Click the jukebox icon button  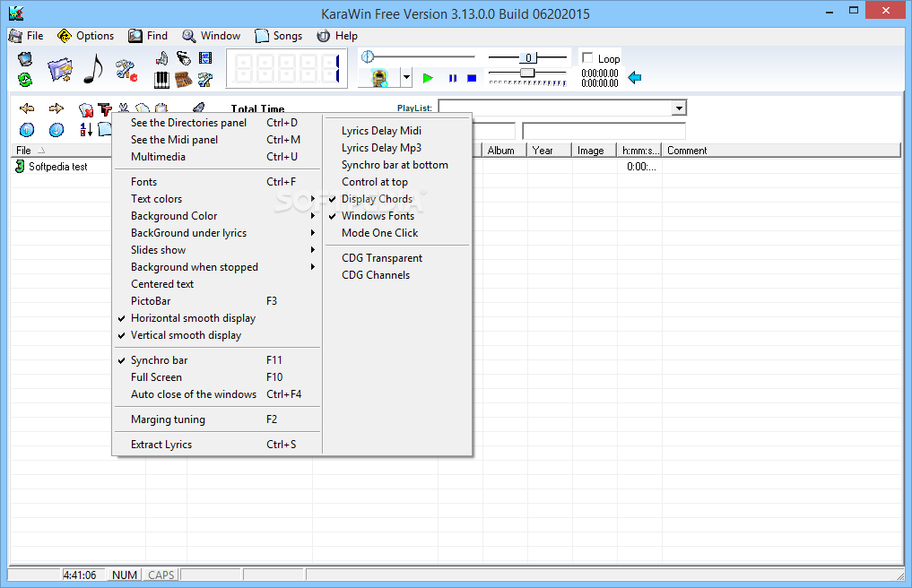tap(379, 78)
